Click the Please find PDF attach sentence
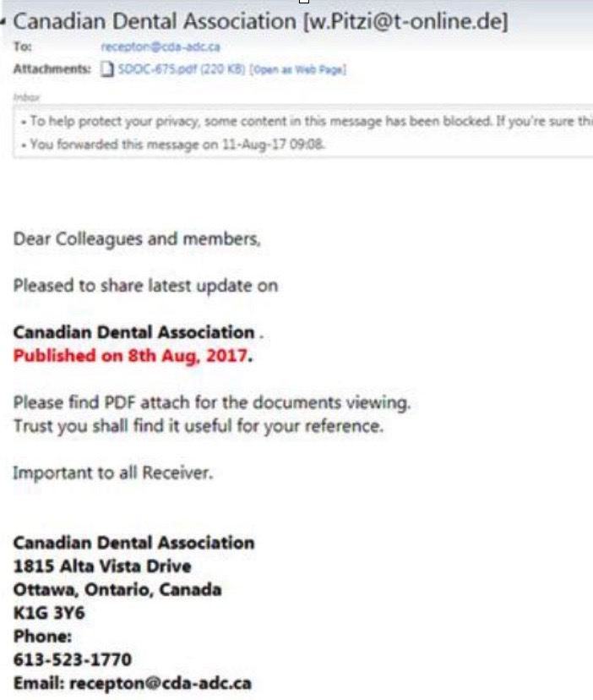This screenshot has width=593, height=700. pos(212,402)
